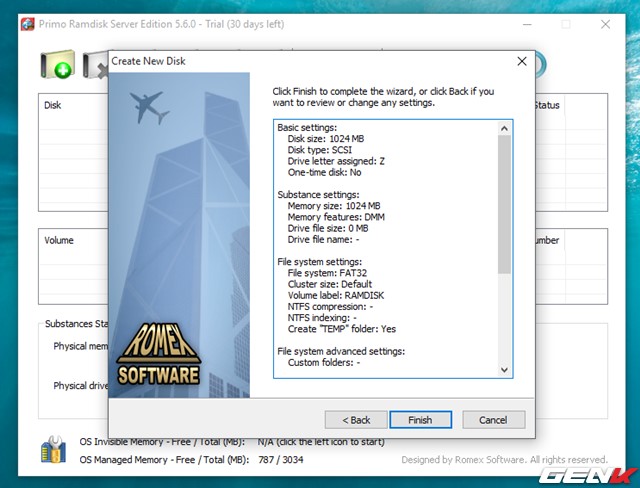
Task: Select the 'NTFS indexing: -' line
Action: 322,318
